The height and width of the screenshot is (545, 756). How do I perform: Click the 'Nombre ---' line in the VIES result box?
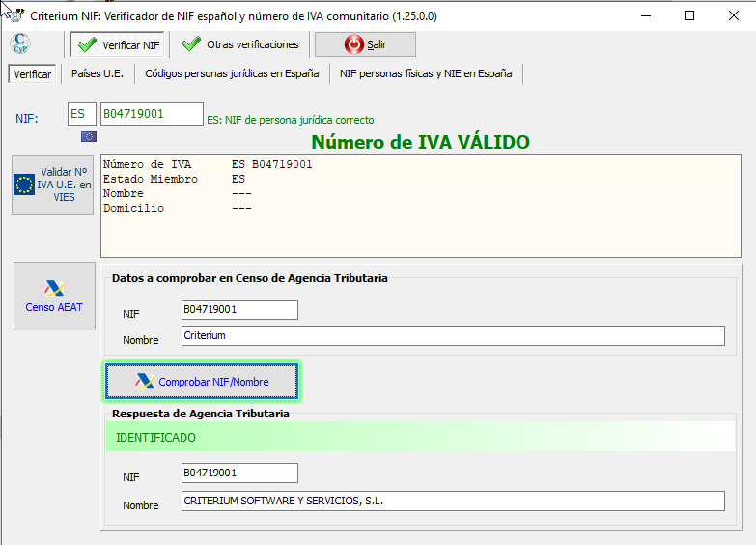[x=178, y=193]
